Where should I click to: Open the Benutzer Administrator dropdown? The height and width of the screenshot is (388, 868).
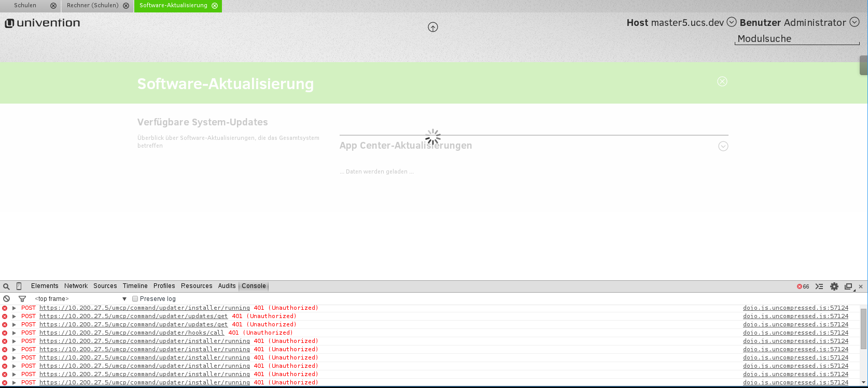(855, 22)
